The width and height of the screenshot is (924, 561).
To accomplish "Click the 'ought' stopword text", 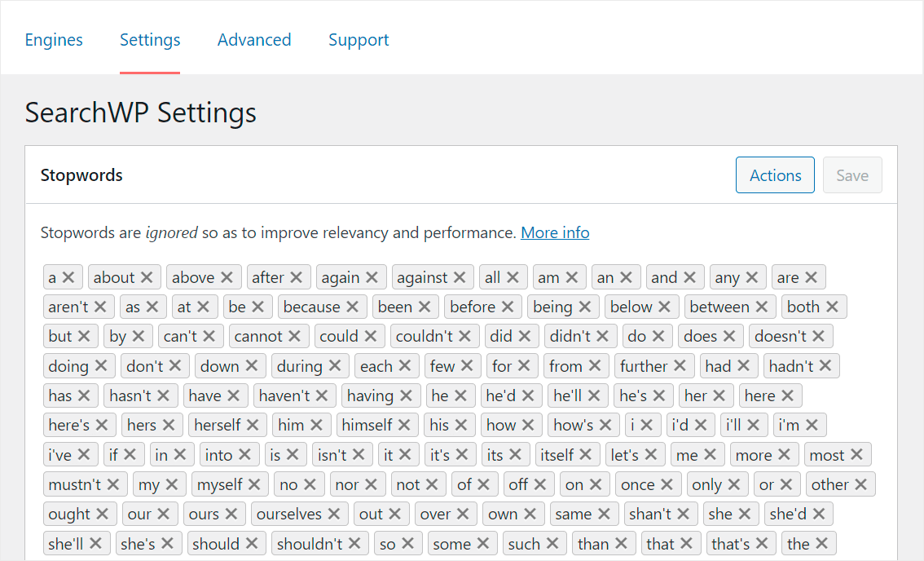I will 69,515.
